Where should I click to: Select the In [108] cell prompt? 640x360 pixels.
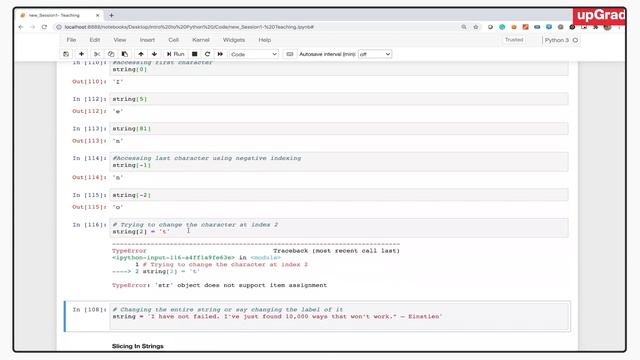click(x=89, y=310)
